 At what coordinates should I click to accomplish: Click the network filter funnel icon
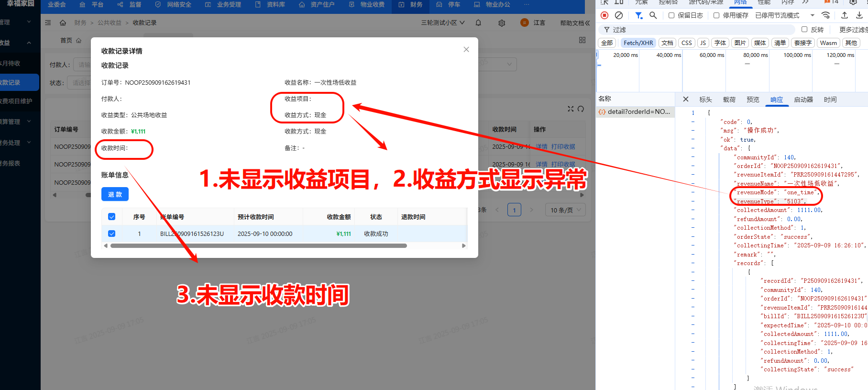638,15
